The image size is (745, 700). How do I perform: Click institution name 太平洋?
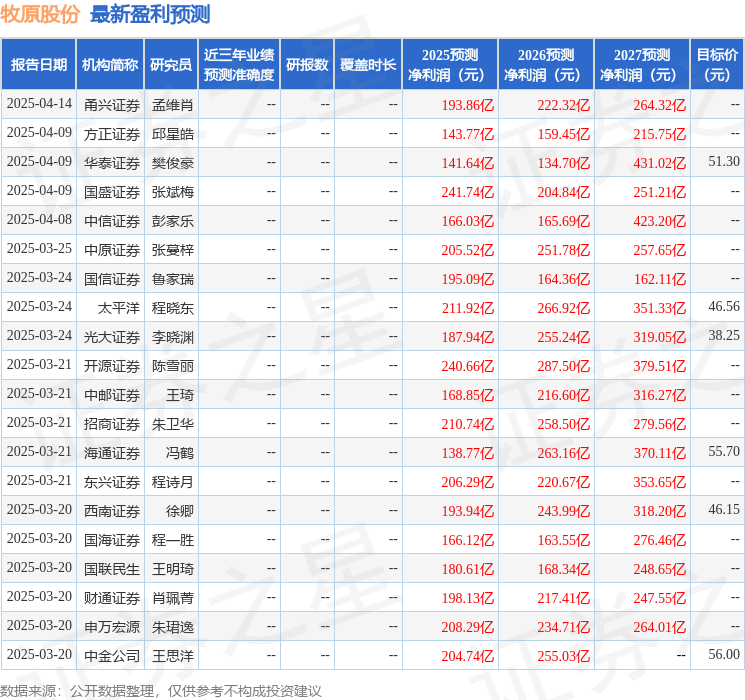pos(119,307)
